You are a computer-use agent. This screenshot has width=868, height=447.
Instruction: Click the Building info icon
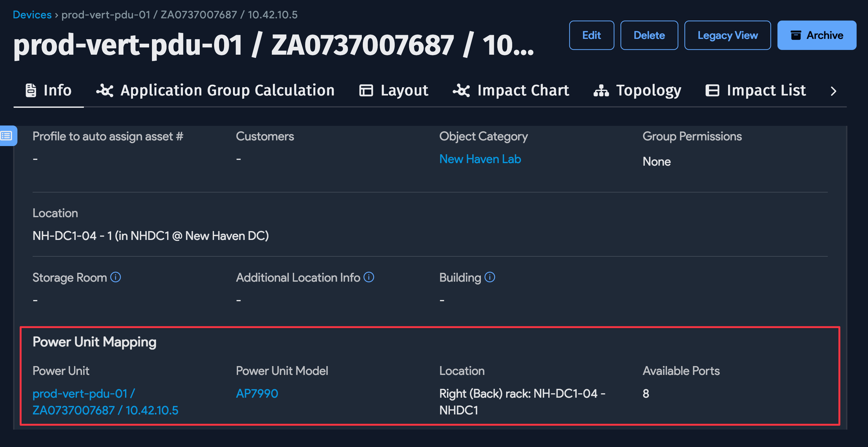[x=490, y=277]
